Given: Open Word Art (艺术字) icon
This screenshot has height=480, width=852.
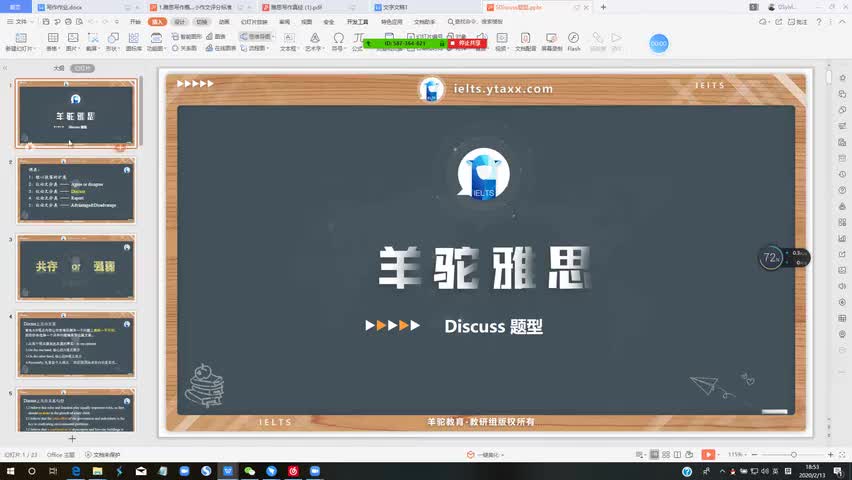Looking at the screenshot, I should tap(315, 38).
